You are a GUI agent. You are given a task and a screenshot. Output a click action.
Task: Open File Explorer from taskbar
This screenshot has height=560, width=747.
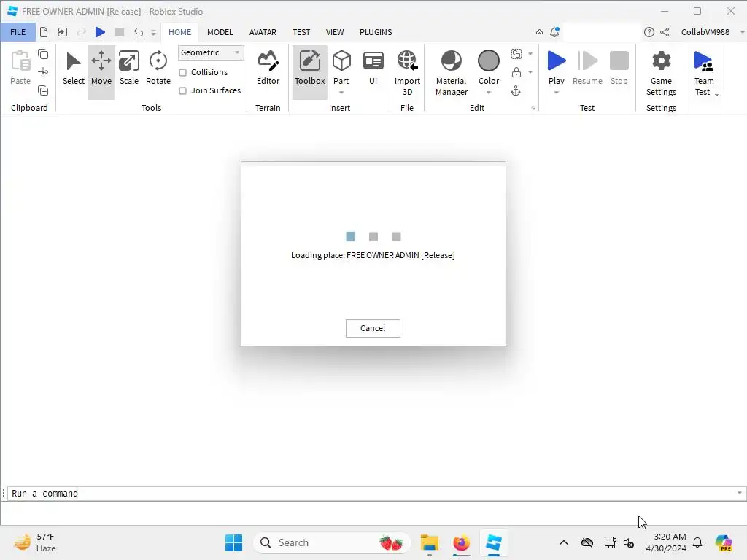(429, 542)
